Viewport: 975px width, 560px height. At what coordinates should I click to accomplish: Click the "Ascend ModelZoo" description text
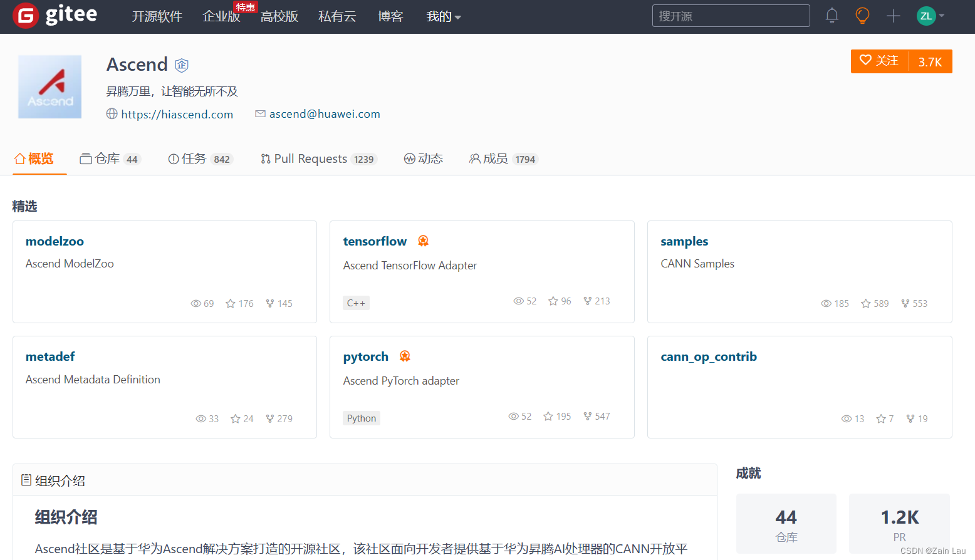70,264
